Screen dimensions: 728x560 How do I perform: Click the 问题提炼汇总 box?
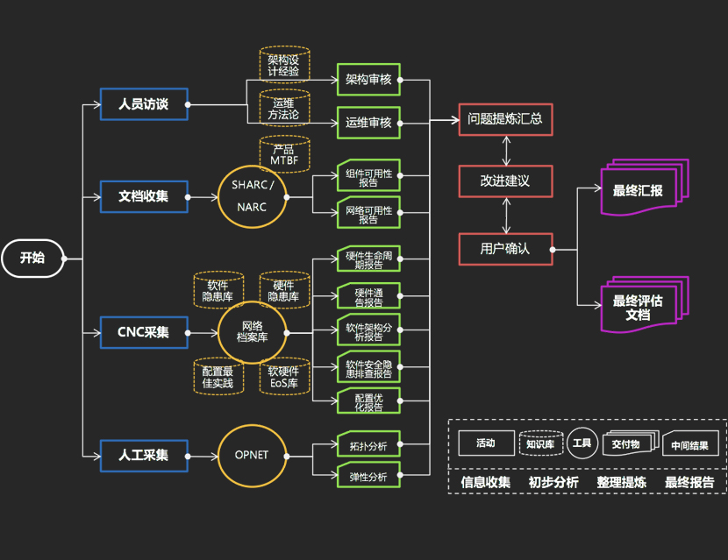(505, 118)
